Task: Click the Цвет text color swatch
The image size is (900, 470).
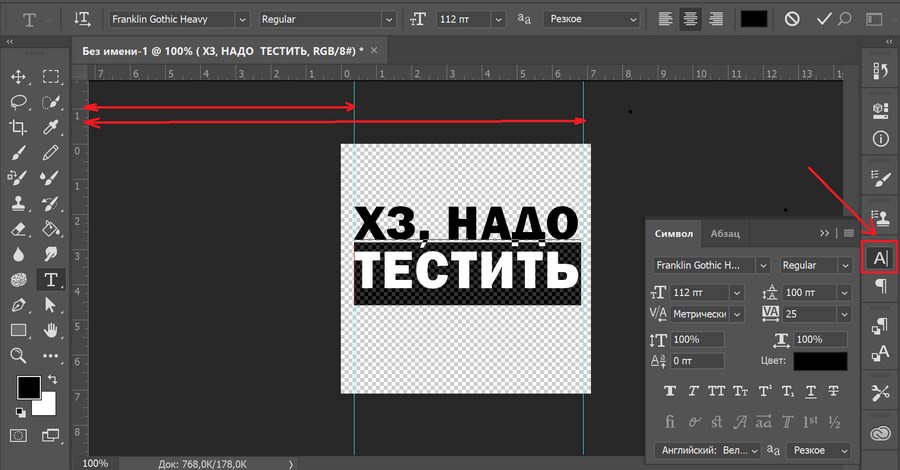Action: [820, 361]
